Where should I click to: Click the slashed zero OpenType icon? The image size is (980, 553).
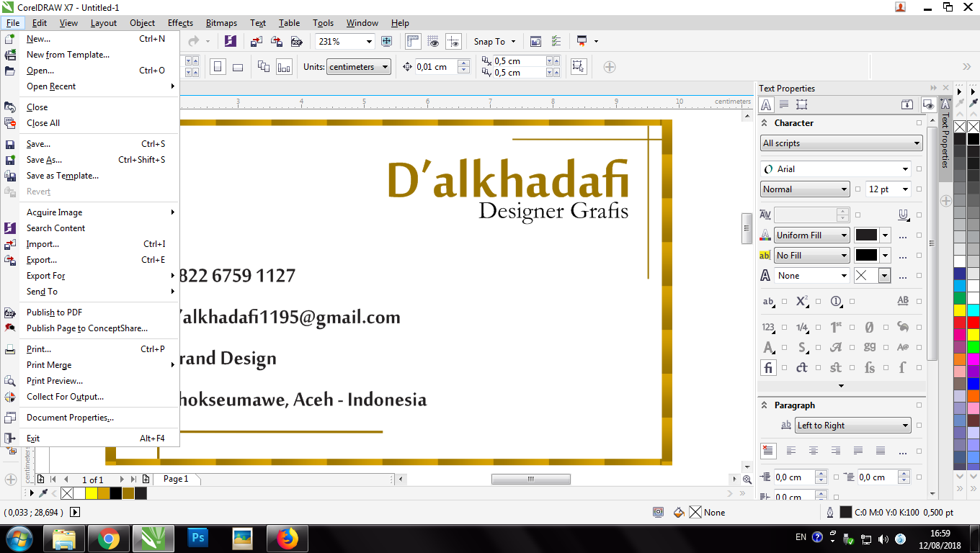[x=869, y=328]
